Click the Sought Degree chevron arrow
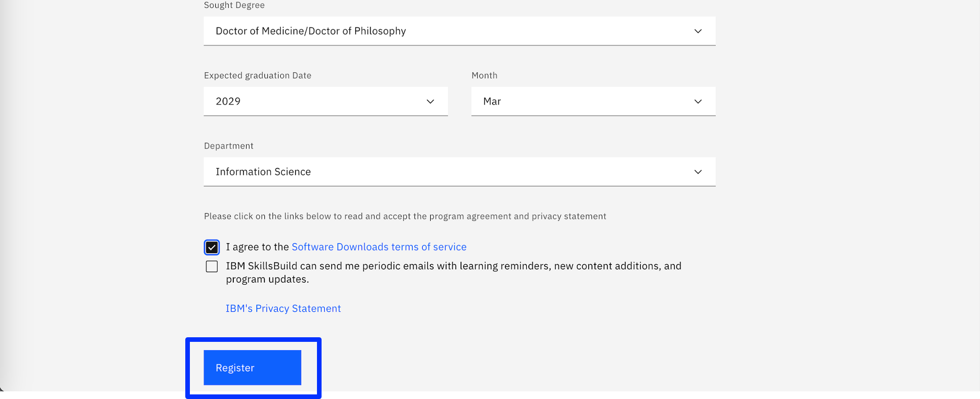The width and height of the screenshot is (980, 399). click(698, 31)
